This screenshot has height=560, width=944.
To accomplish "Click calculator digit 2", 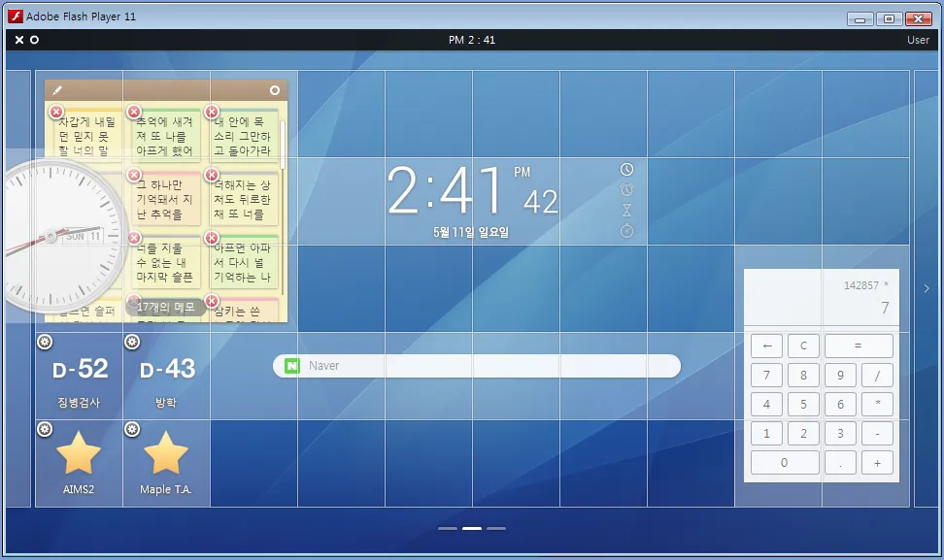I will coord(803,434).
